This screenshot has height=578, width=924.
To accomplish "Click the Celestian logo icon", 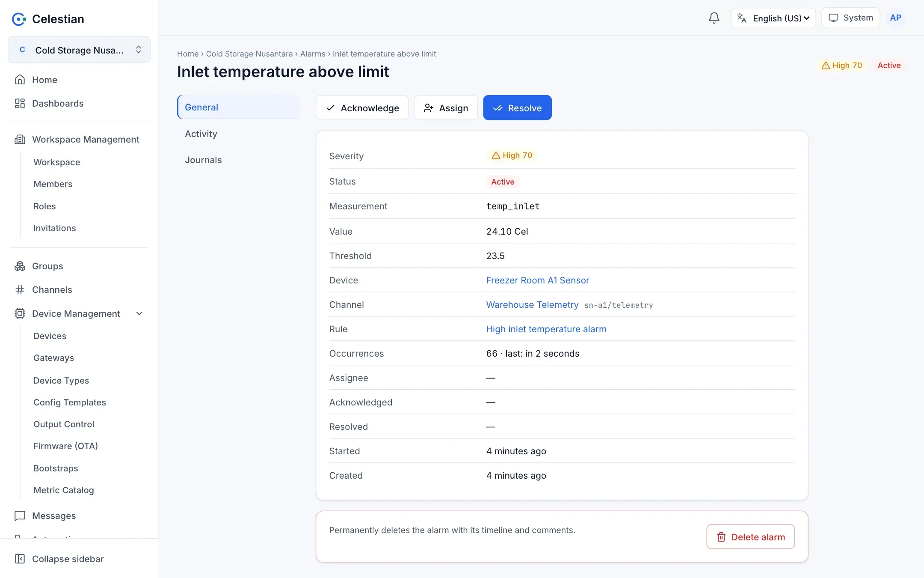I will click(19, 19).
